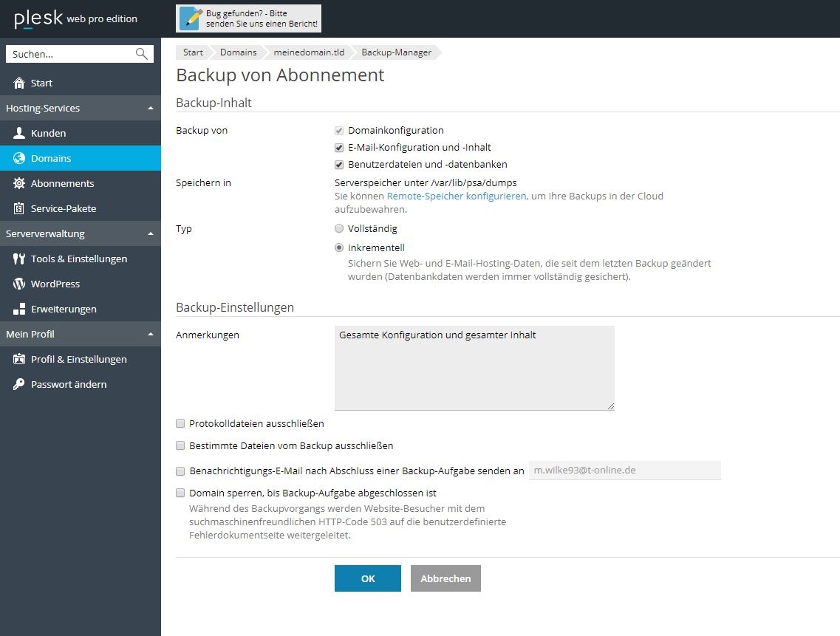This screenshot has height=636, width=840.
Task: Collapse the Mein Profil section
Action: click(x=151, y=334)
